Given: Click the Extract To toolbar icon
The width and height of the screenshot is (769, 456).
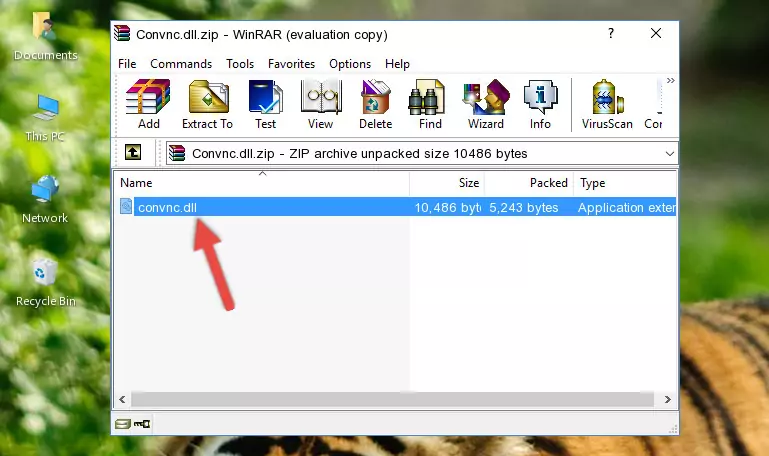Looking at the screenshot, I should [207, 104].
